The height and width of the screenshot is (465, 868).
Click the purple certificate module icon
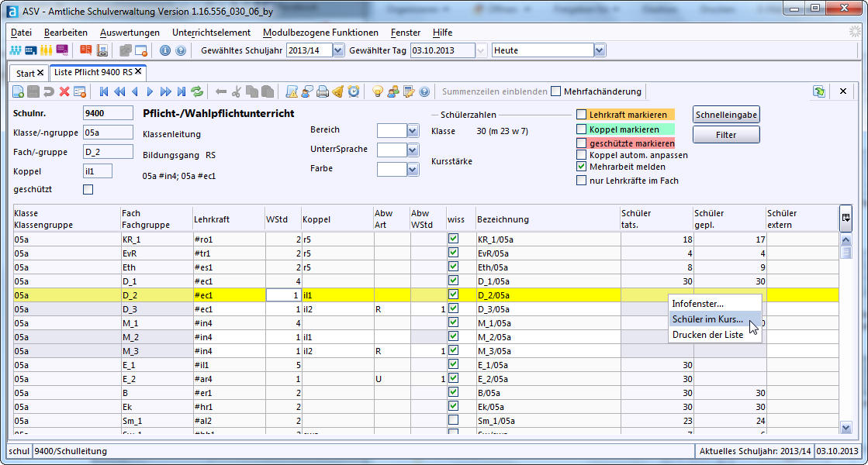click(62, 50)
